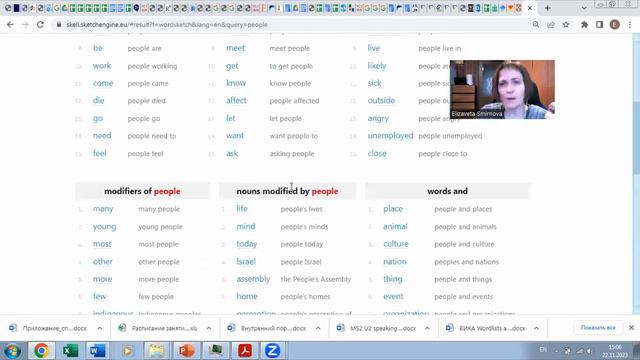Click example 'the People's Assembly'
Screen dimensions: 640x360
tap(316, 279)
